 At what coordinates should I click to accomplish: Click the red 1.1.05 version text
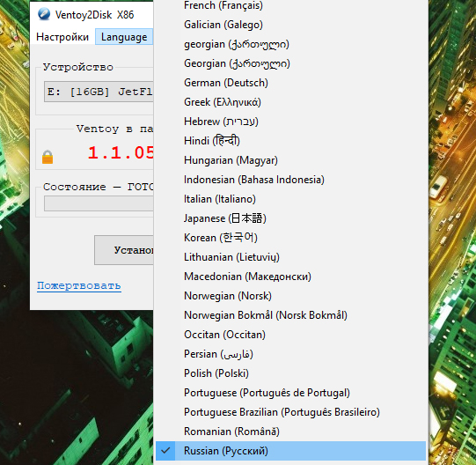coord(121,152)
